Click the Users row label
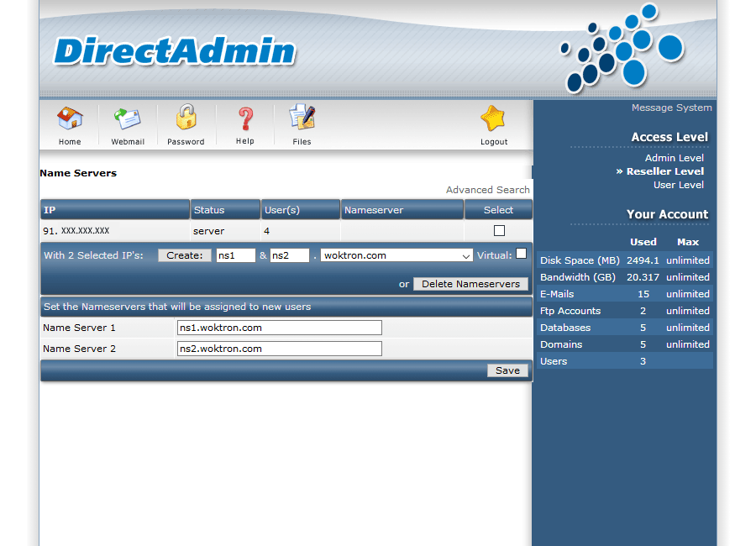756x546 pixels. tap(554, 361)
